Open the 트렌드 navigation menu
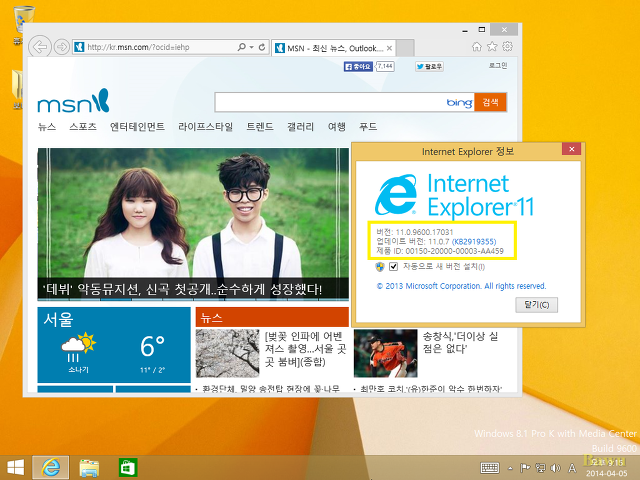The image size is (640, 480). click(260, 127)
